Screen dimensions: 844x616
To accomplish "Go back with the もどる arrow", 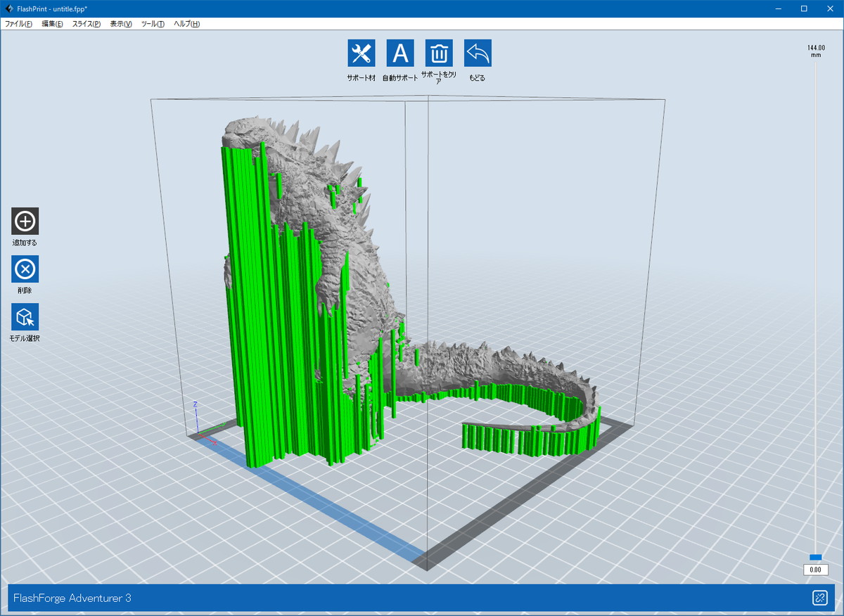I will [478, 53].
